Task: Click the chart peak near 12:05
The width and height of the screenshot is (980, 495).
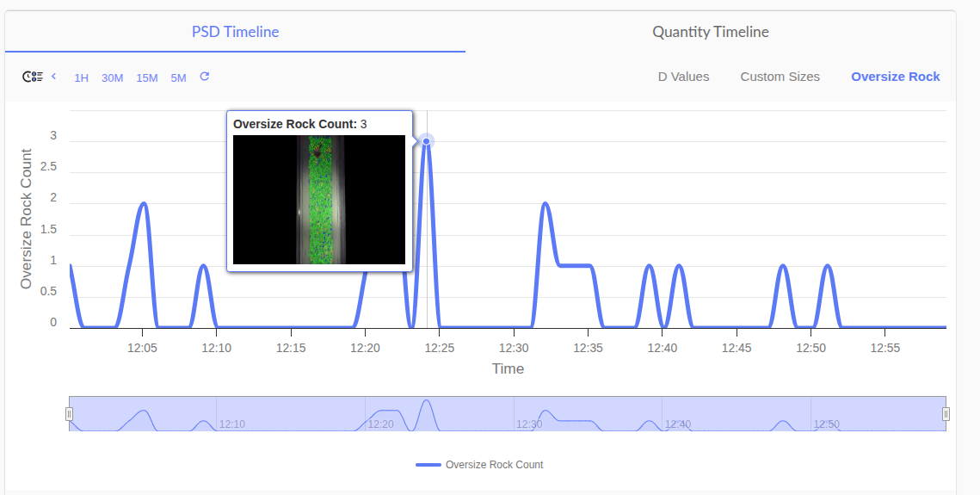Action: click(x=144, y=204)
